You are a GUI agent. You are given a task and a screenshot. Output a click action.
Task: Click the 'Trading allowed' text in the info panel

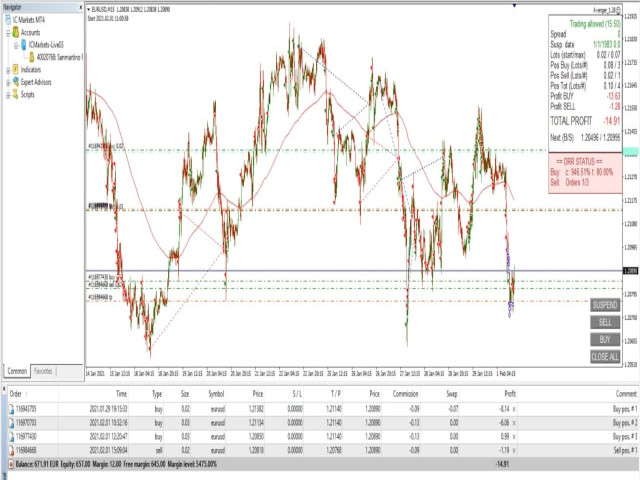point(595,24)
